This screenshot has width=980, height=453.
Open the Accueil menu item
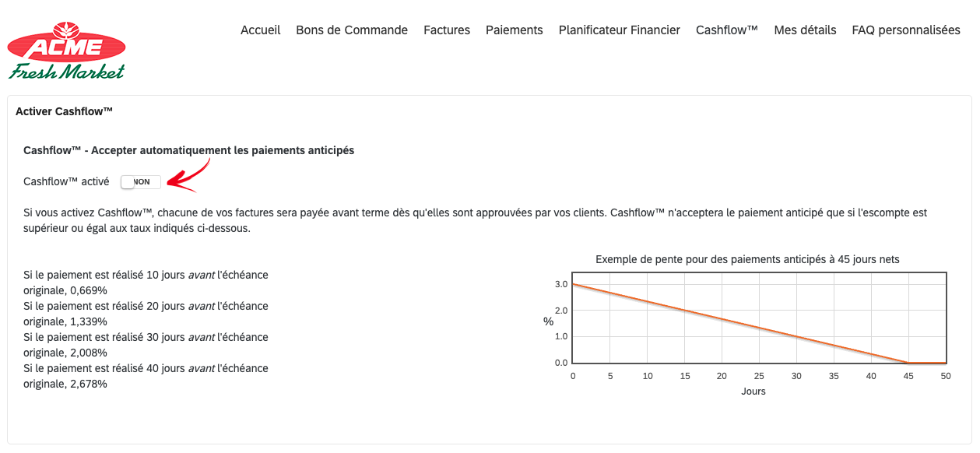260,30
